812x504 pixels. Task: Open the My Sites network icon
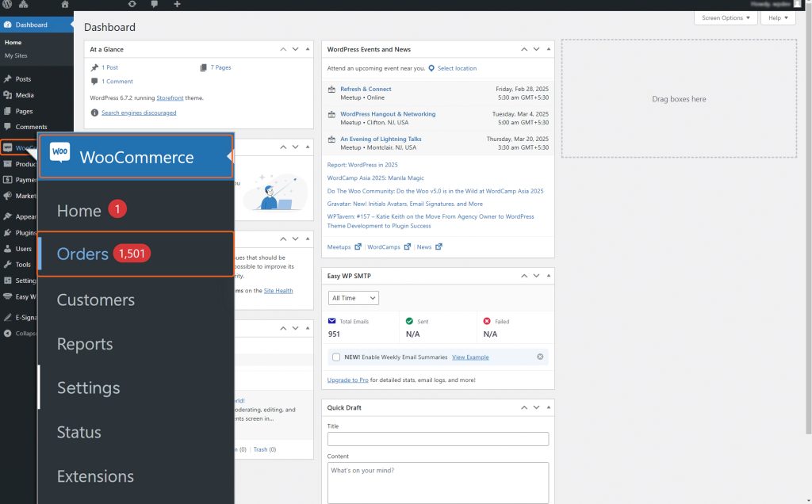pyautogui.click(x=24, y=5)
